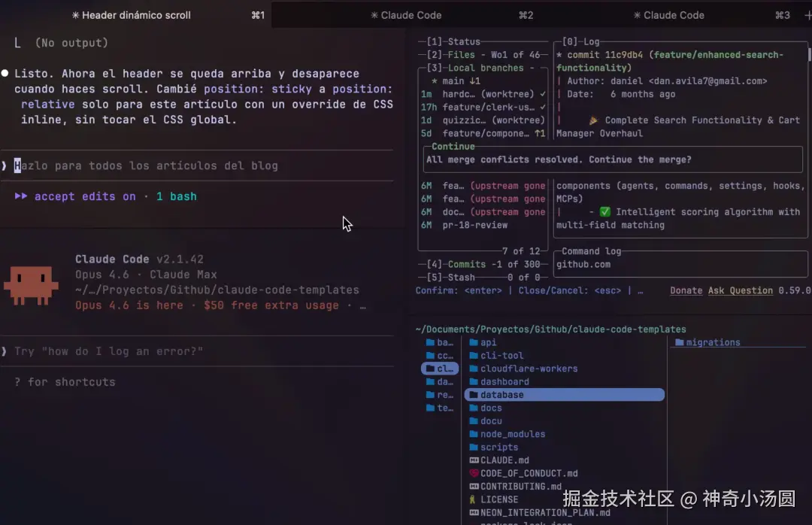Select the hardc… (worktree) branch row
812x525 pixels.
coord(483,94)
